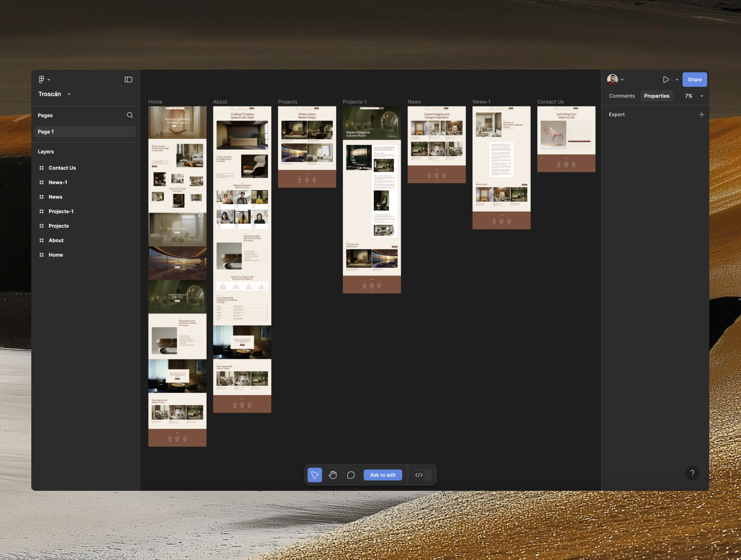Viewport: 741px width, 560px height.
Task: Search pages with the magnifier icon
Action: point(130,115)
